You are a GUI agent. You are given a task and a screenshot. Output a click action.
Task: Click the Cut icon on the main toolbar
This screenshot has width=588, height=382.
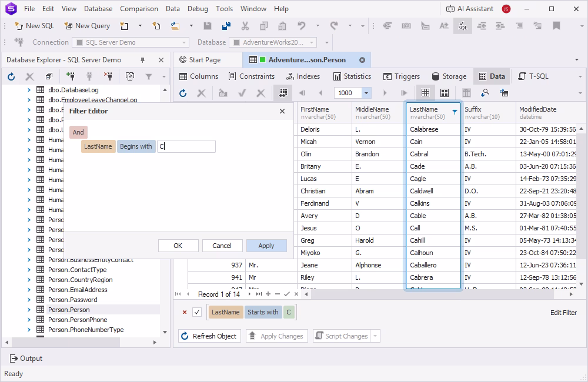coord(245,26)
